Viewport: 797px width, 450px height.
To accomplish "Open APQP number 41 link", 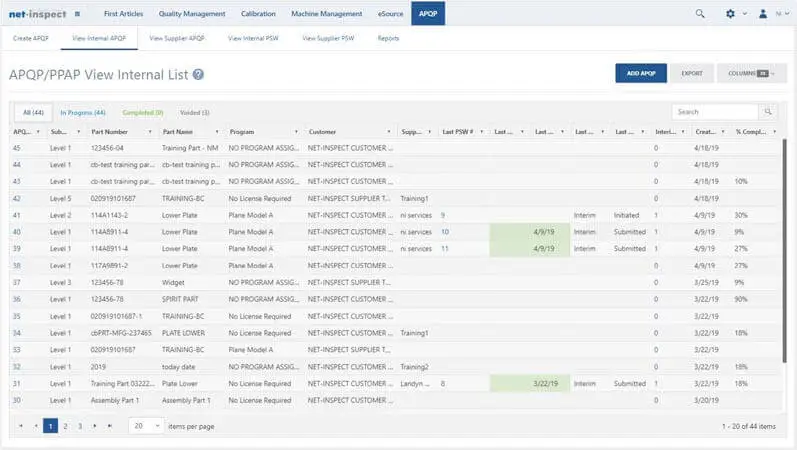I will click(17, 216).
